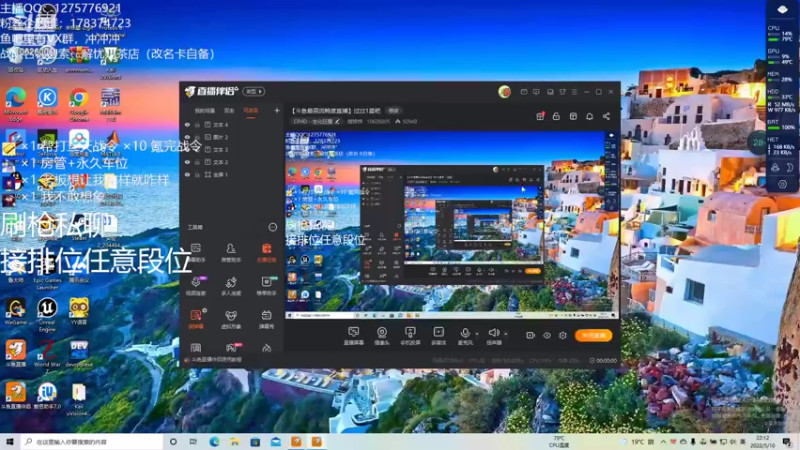Viewport: 800px width, 450px height.
Task: Click the orange start streaming button
Action: click(x=593, y=335)
